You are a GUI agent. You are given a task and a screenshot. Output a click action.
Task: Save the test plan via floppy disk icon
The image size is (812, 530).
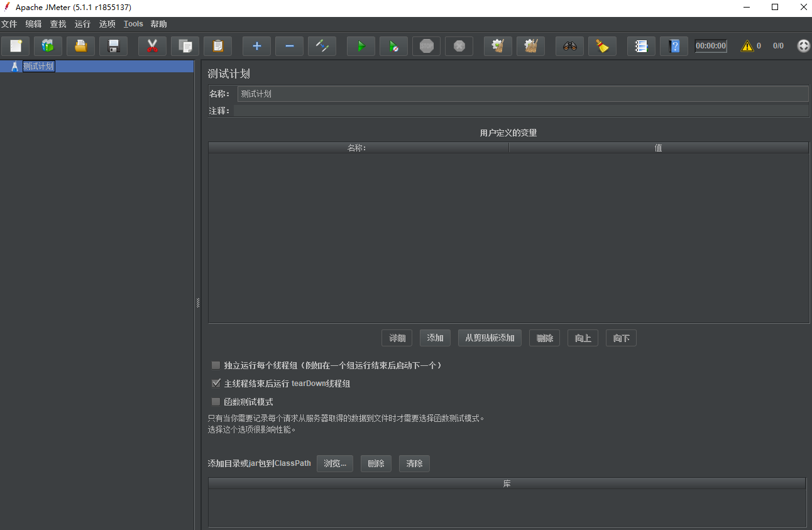[114, 46]
